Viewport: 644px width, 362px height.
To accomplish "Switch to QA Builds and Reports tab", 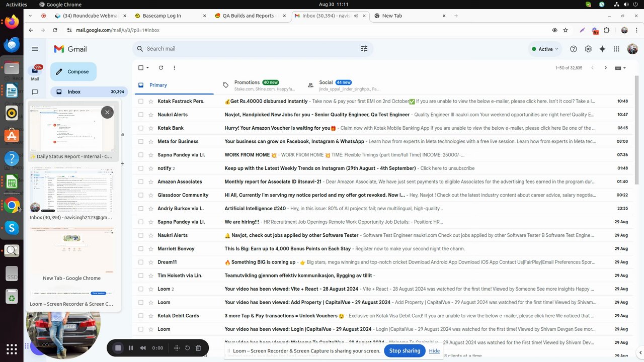I will pos(251,16).
